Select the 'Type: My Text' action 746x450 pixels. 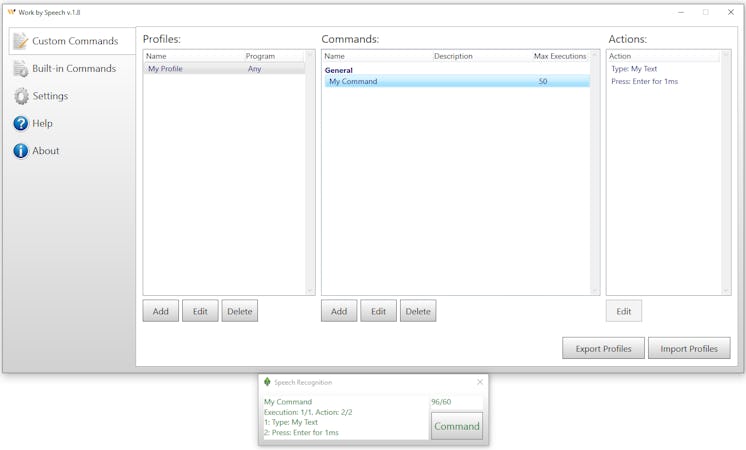click(634, 68)
